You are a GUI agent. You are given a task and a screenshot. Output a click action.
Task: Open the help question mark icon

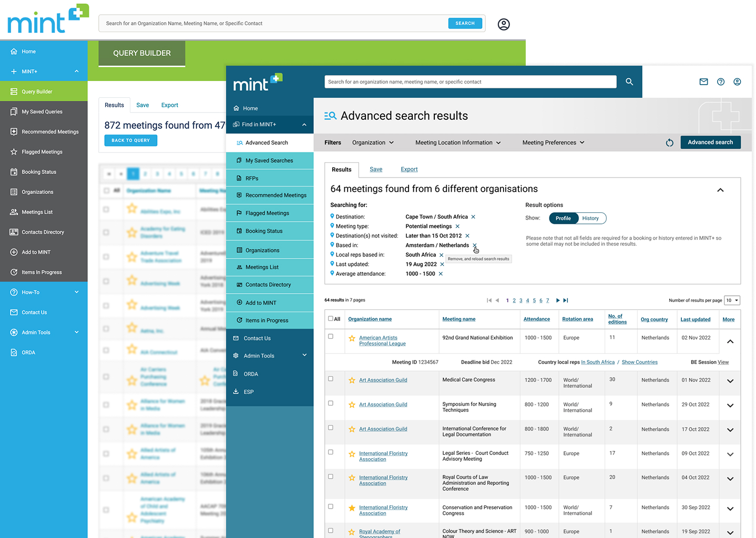click(x=721, y=82)
